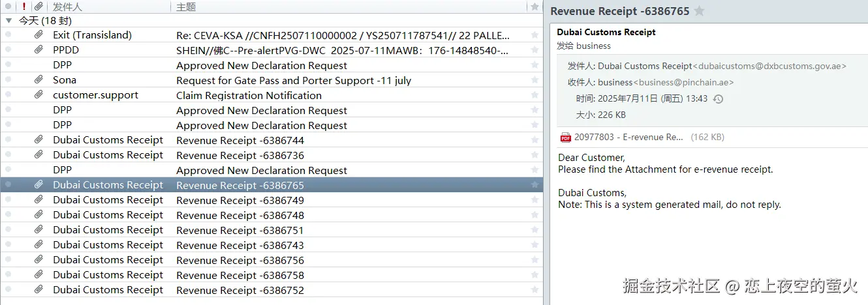The width and height of the screenshot is (868, 305).
Task: Click the paperclip icon on PPDD email
Action: click(x=39, y=50)
